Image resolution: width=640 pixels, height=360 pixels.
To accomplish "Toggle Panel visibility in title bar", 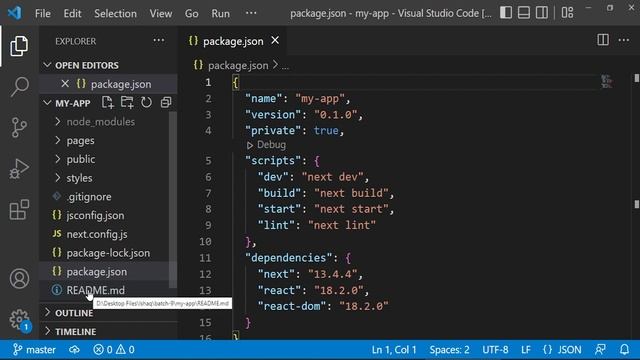I will point(524,13).
